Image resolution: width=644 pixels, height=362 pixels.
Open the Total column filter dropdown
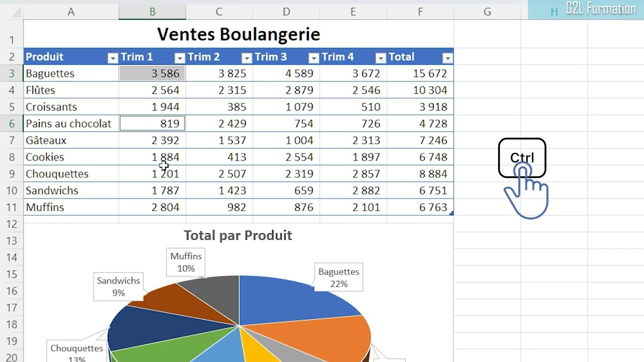tap(447, 58)
